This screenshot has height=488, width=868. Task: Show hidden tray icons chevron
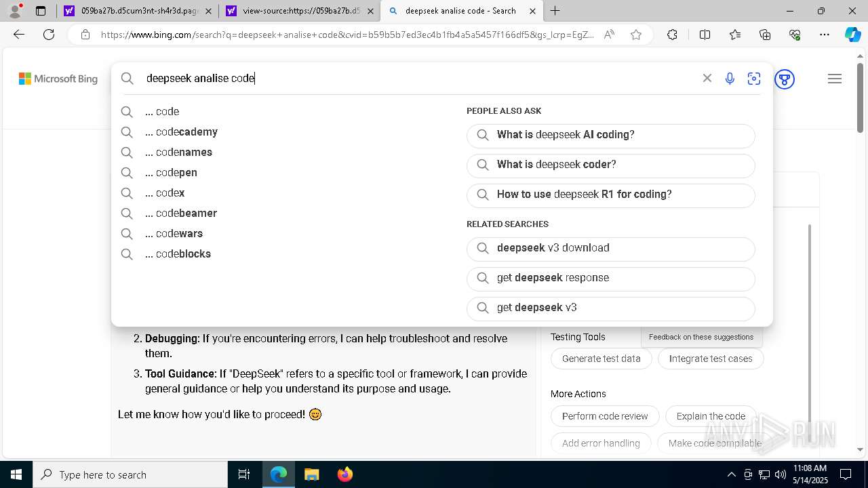(x=731, y=474)
